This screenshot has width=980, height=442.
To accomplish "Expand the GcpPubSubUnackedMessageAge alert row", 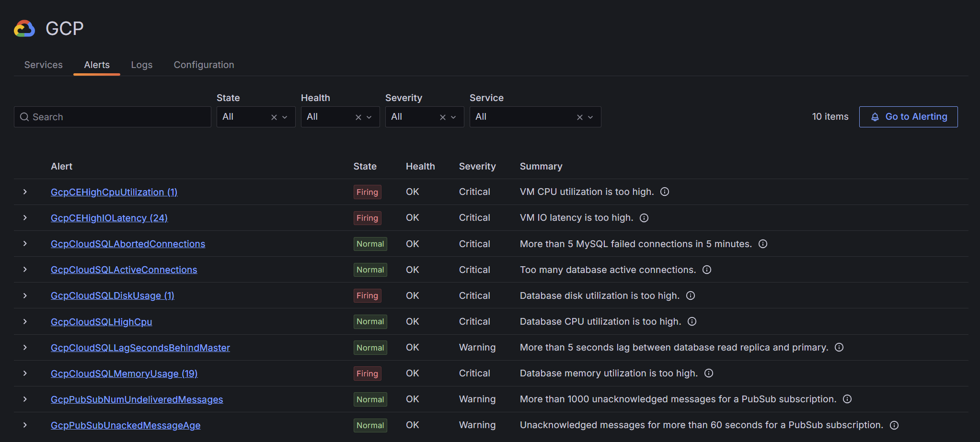I will point(25,425).
